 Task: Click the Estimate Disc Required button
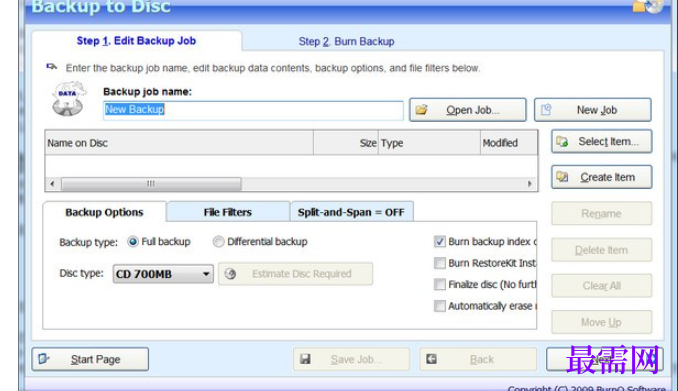pyautogui.click(x=295, y=274)
